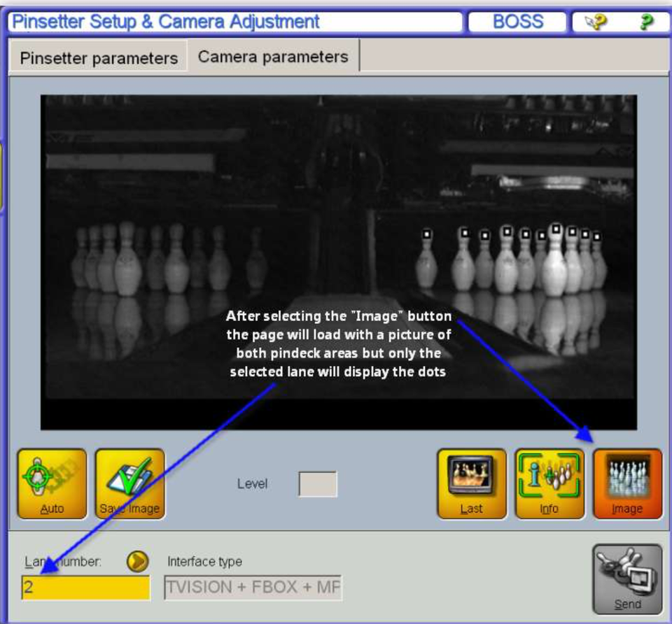The height and width of the screenshot is (624, 672).
Task: Show the Last captured image
Action: (x=471, y=484)
